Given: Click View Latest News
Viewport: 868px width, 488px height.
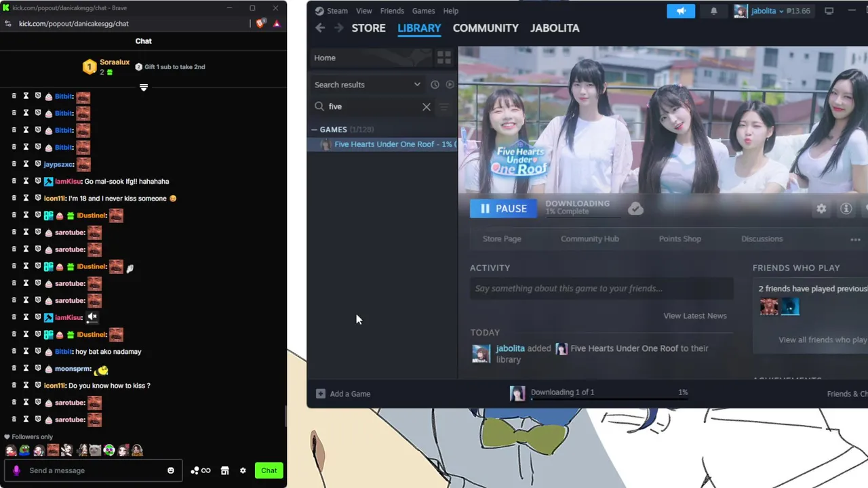Looking at the screenshot, I should point(695,316).
